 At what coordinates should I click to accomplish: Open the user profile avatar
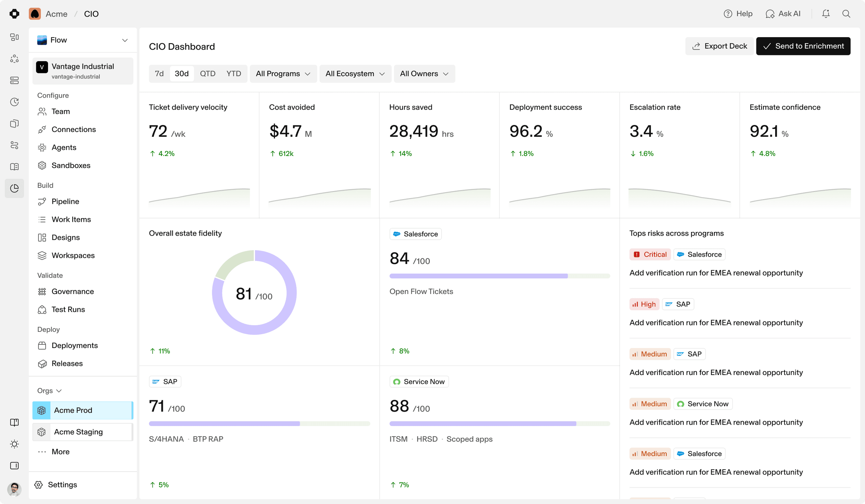click(x=15, y=489)
